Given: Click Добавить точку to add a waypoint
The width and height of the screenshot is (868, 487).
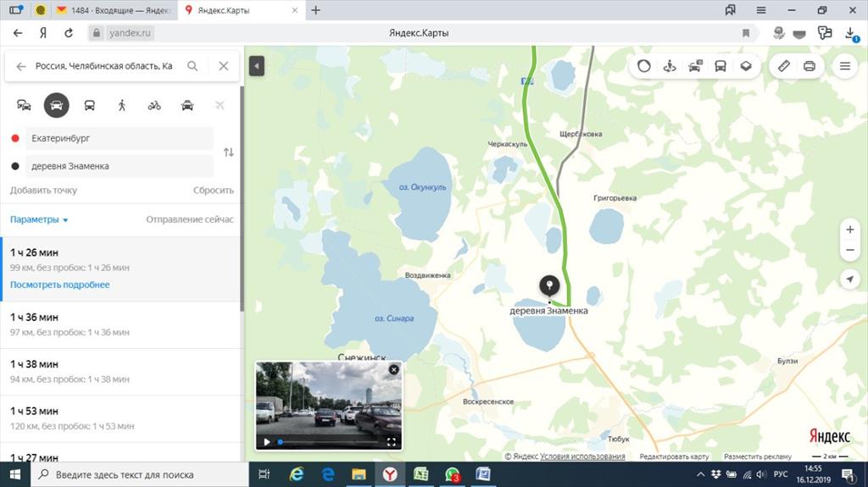Looking at the screenshot, I should [x=44, y=191].
